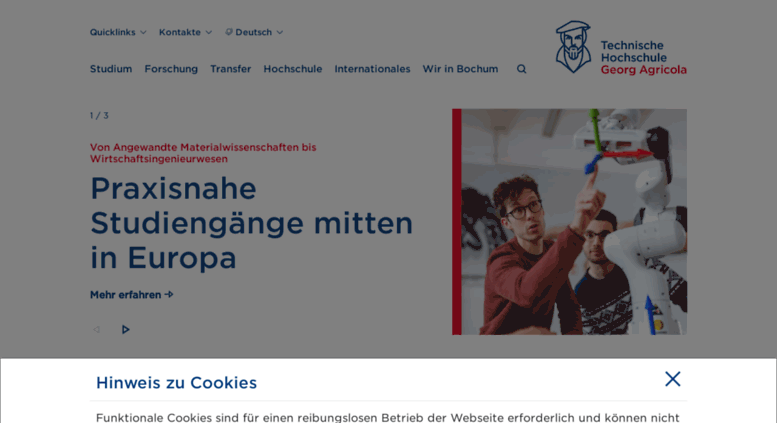The width and height of the screenshot is (777, 423).
Task: Select Internationales in the navigation
Action: tap(372, 69)
